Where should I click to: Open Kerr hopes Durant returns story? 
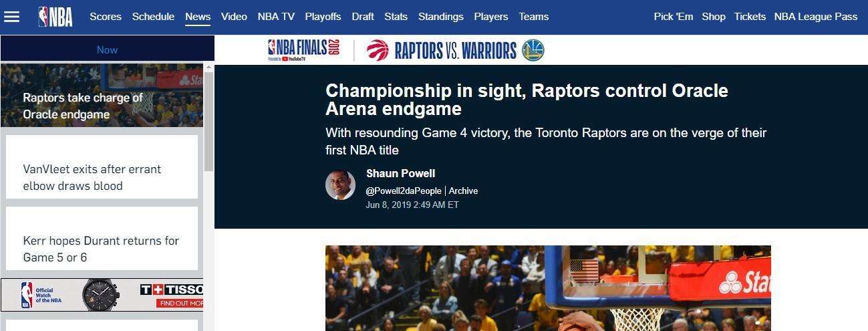click(x=102, y=249)
